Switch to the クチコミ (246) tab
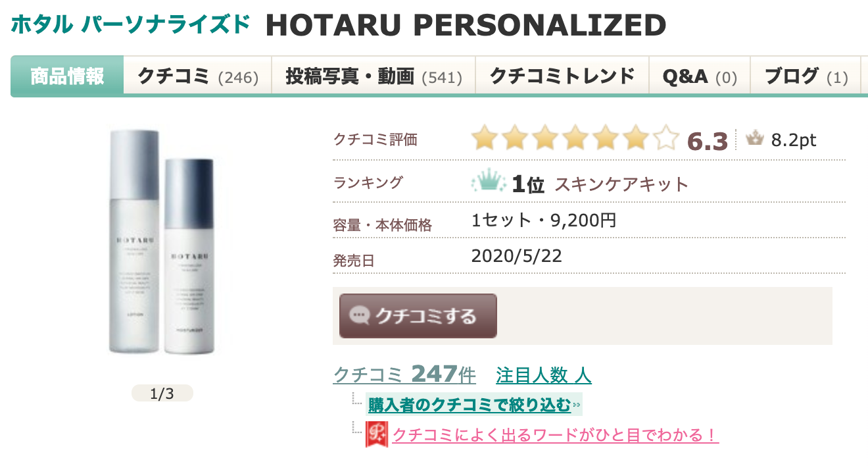 (197, 76)
